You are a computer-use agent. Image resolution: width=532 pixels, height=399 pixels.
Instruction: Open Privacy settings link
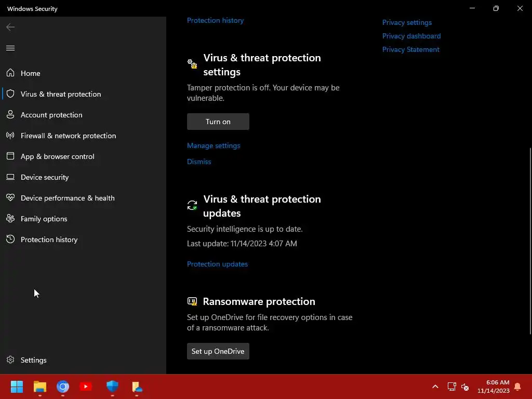[407, 22]
